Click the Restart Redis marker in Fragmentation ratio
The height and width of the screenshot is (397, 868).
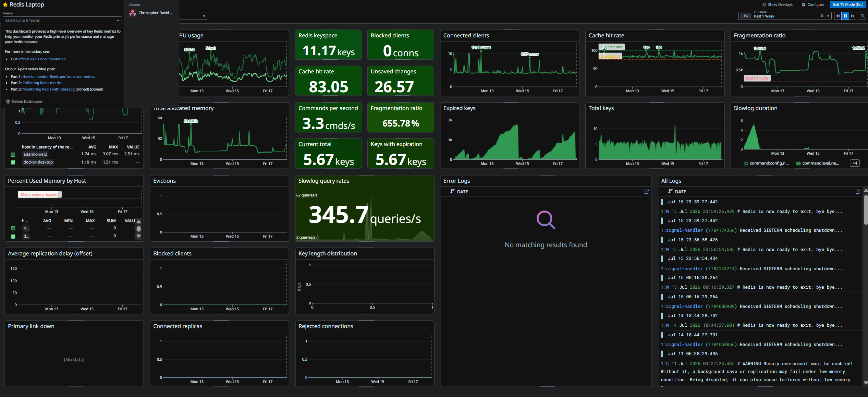tap(757, 78)
